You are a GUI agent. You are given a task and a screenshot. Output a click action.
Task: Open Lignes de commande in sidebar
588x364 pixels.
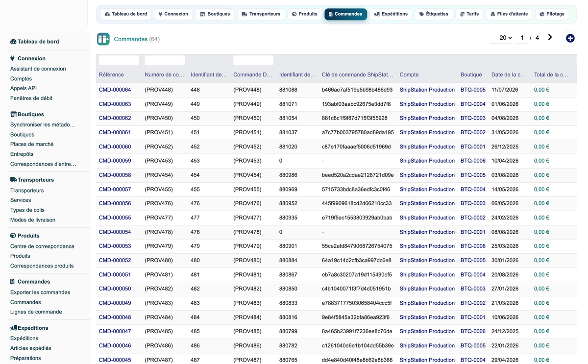(36, 312)
